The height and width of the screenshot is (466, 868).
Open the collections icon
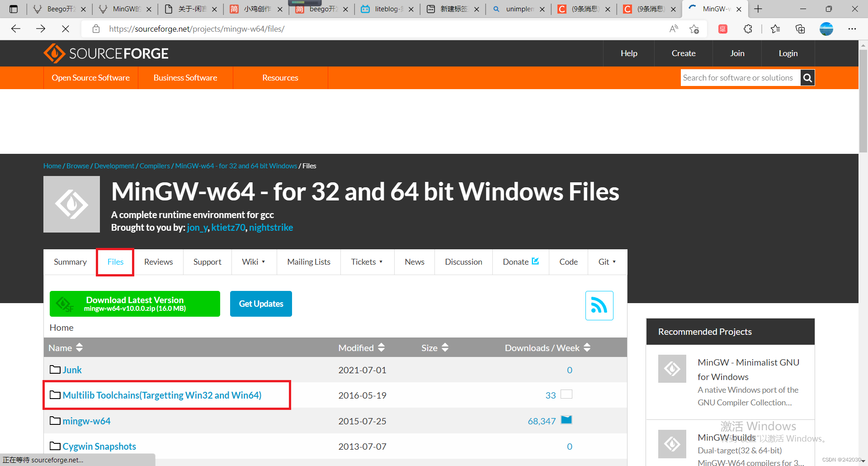800,29
